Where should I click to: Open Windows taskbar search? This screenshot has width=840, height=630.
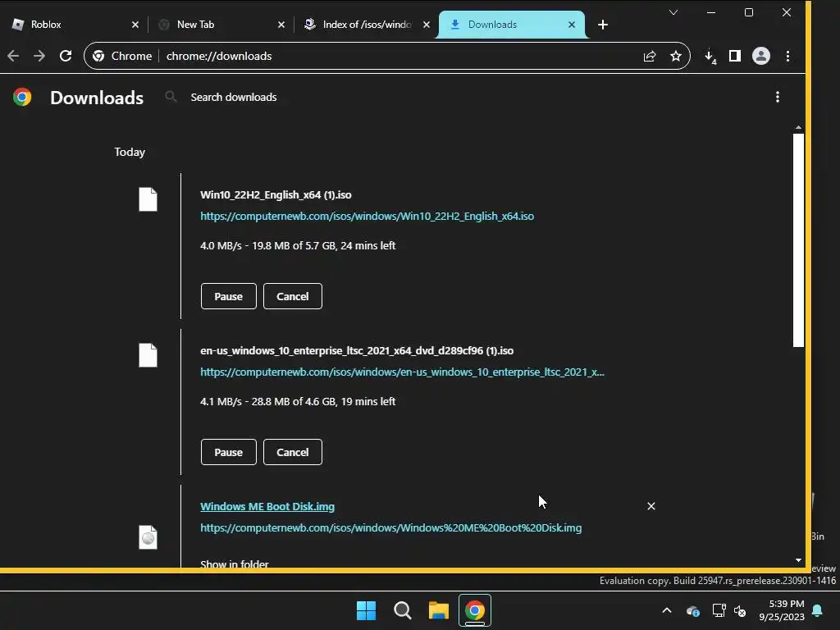tap(402, 610)
